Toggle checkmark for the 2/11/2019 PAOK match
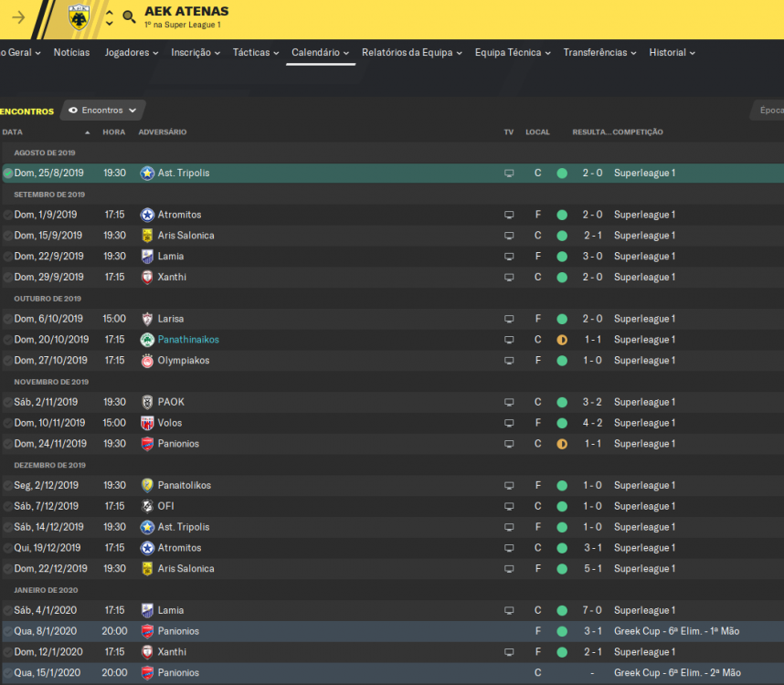784x685 pixels. [x=8, y=403]
